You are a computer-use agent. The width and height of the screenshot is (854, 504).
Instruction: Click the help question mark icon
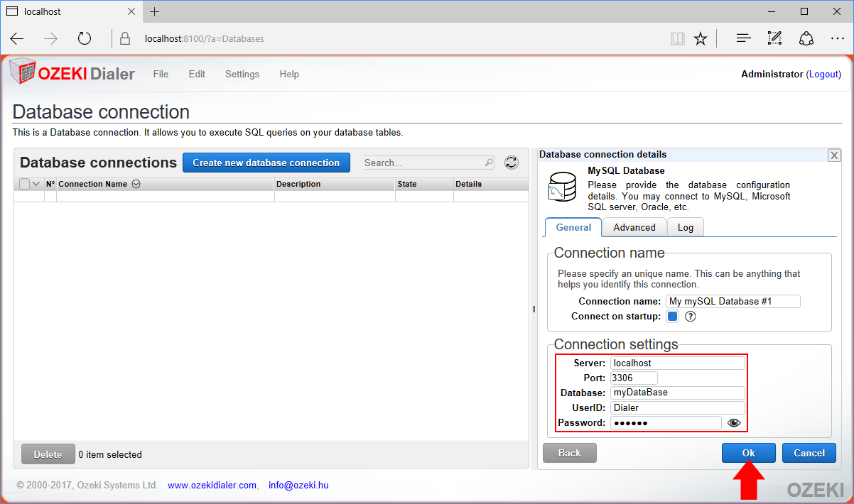click(x=690, y=317)
